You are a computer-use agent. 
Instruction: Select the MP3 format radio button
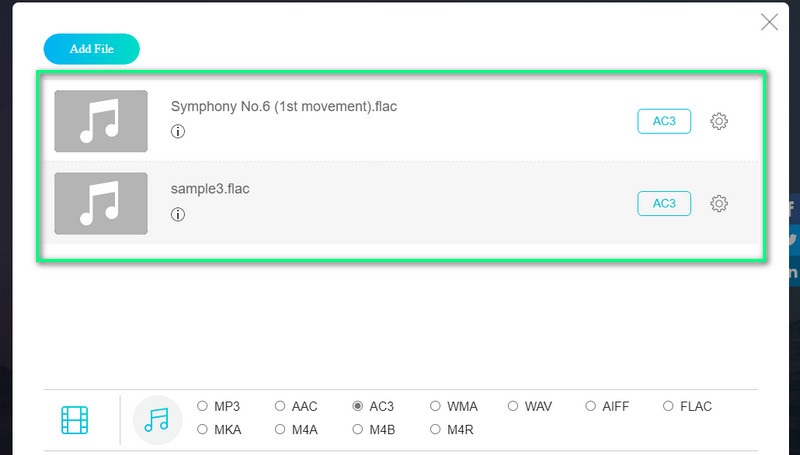pyautogui.click(x=203, y=406)
